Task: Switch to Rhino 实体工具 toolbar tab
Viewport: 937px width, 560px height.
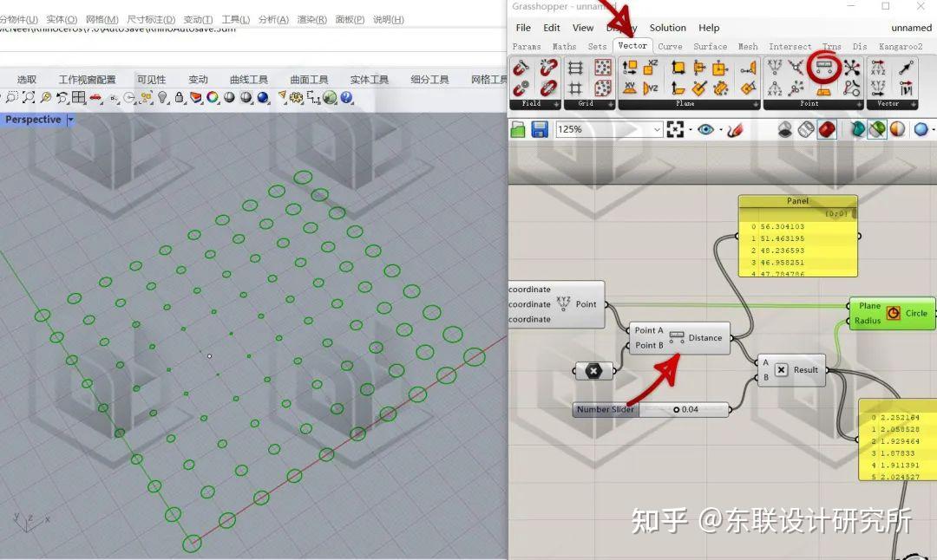Action: click(x=370, y=80)
